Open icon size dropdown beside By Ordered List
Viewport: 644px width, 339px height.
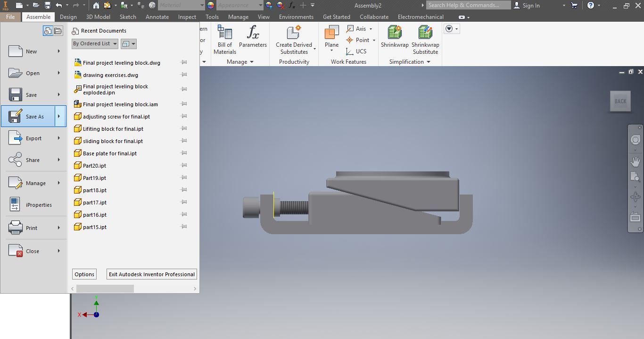129,44
